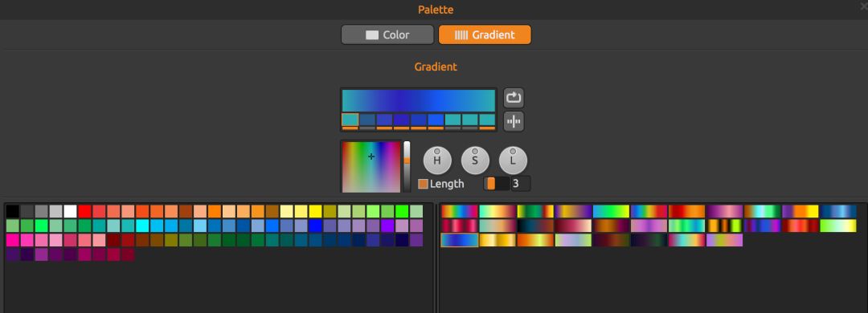Select the first rainbow gradient preset
868x313 pixels.
pos(460,211)
